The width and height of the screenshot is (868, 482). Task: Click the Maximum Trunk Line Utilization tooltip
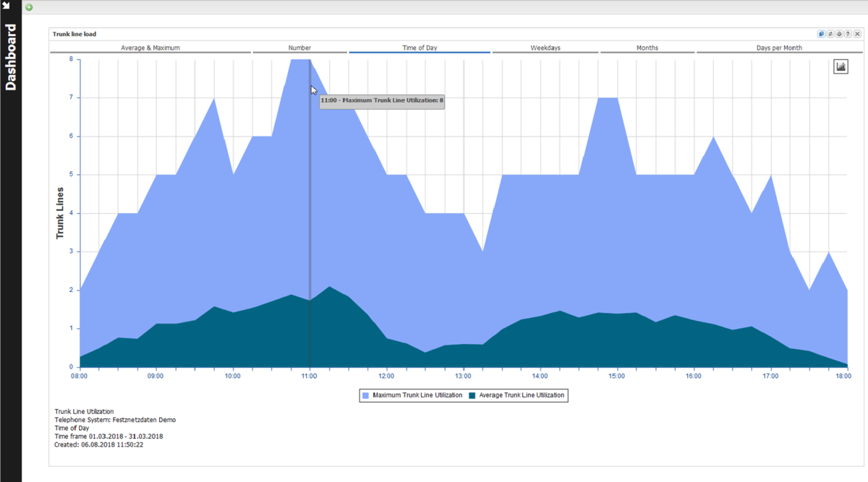click(382, 100)
